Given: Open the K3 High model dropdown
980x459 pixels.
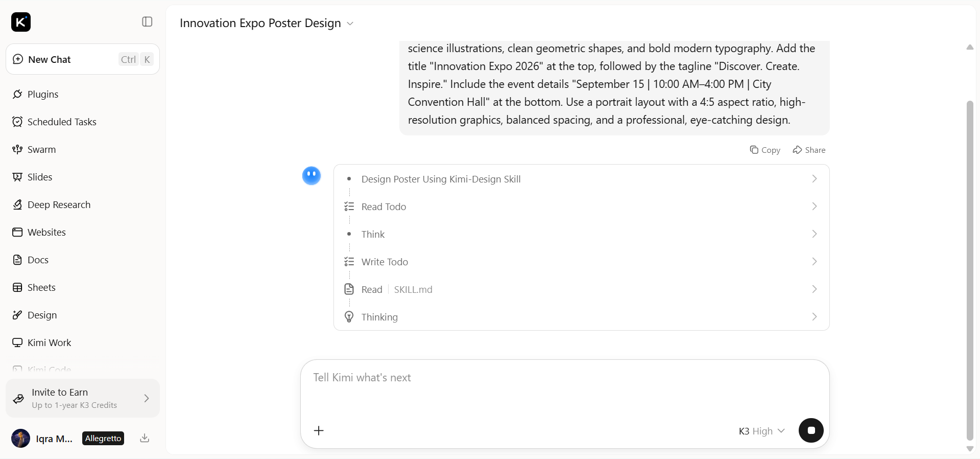Looking at the screenshot, I should click(x=761, y=431).
